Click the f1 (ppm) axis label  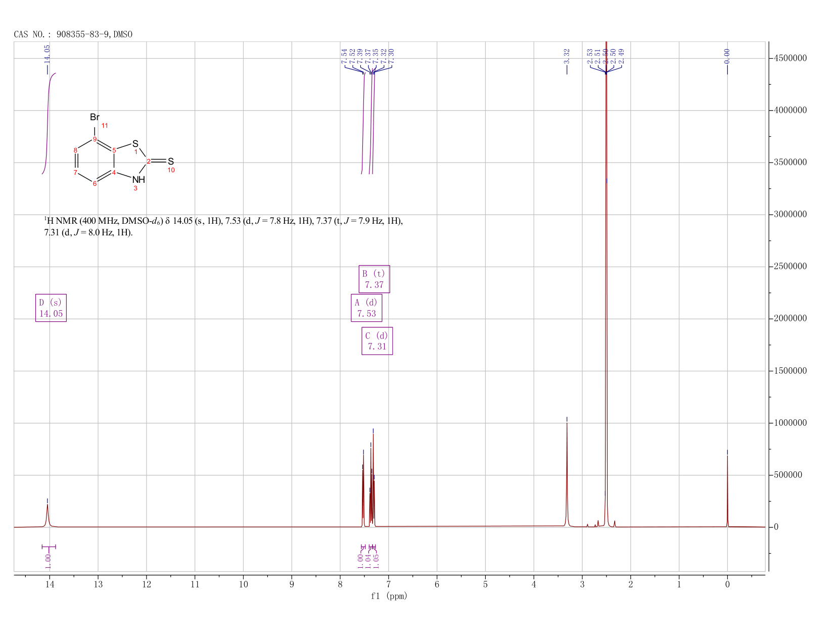coord(389,596)
